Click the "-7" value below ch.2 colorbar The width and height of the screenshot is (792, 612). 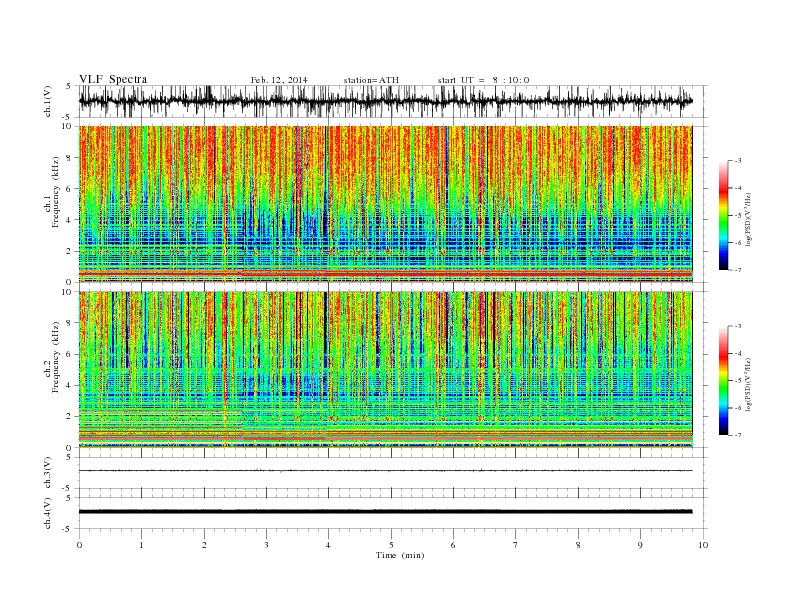tap(738, 435)
